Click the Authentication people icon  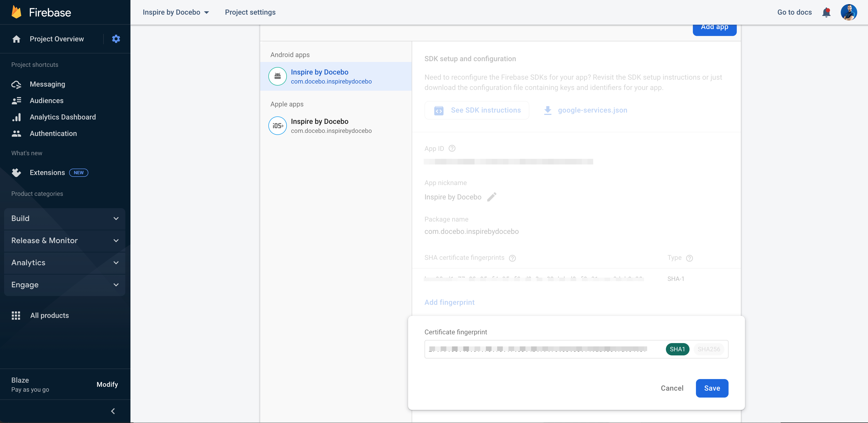(16, 134)
